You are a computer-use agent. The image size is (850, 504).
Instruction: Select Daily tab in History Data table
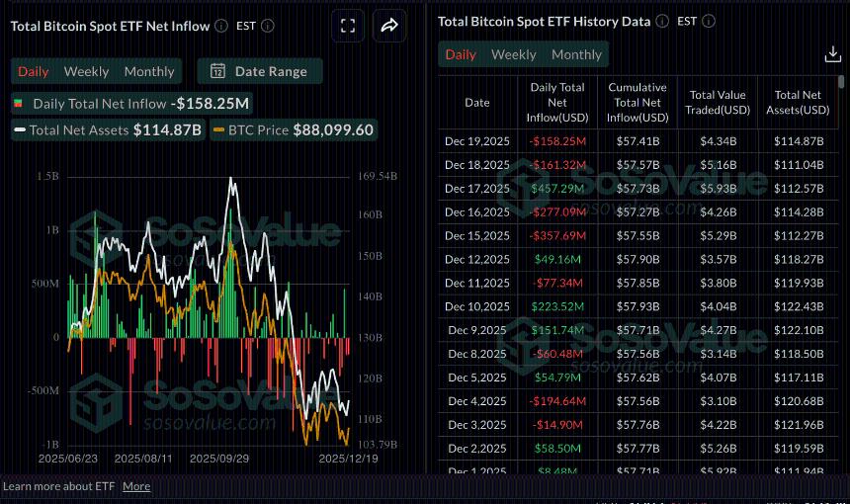point(461,54)
